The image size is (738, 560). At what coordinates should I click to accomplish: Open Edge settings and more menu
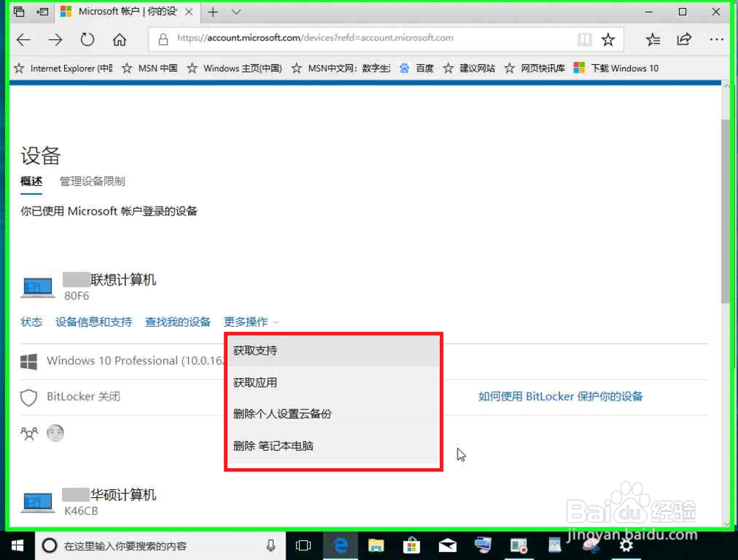click(x=717, y=40)
